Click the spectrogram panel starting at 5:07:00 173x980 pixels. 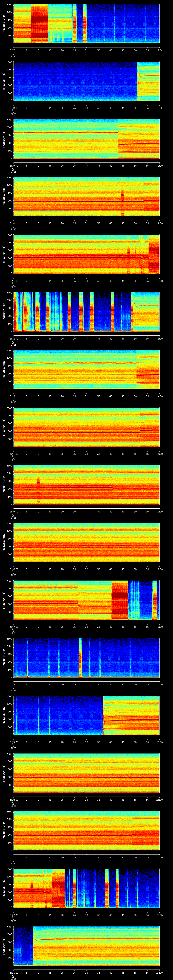coord(87,24)
